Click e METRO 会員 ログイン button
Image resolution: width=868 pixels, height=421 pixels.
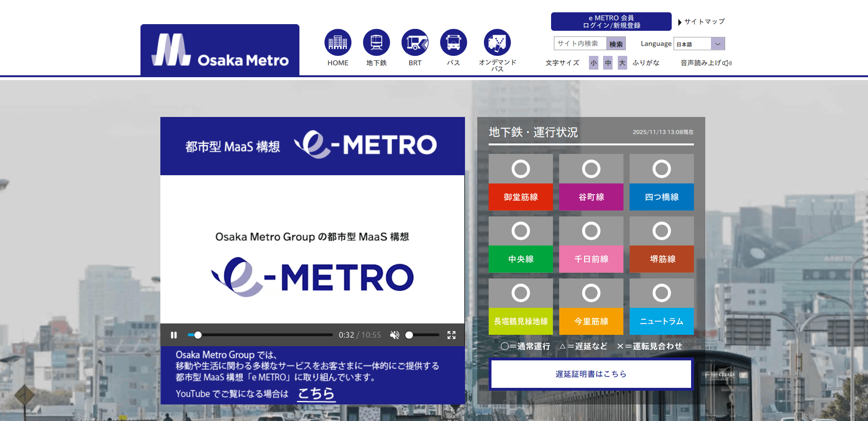click(611, 22)
